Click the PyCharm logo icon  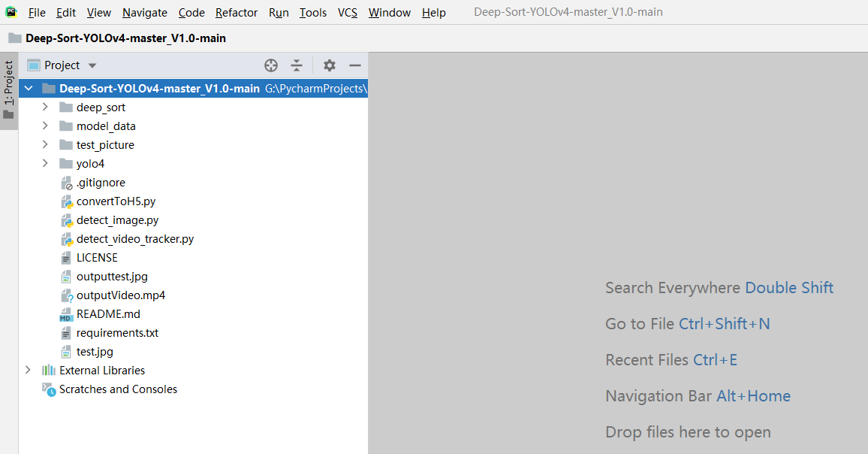[x=11, y=11]
